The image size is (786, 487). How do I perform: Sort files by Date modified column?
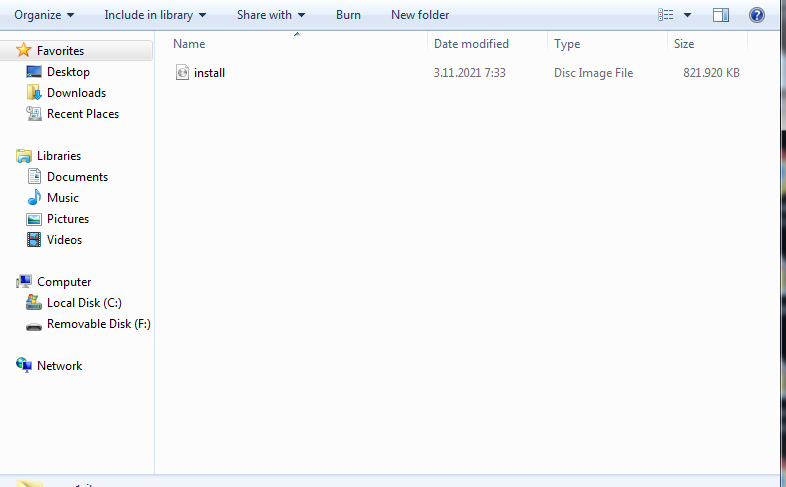pos(471,44)
